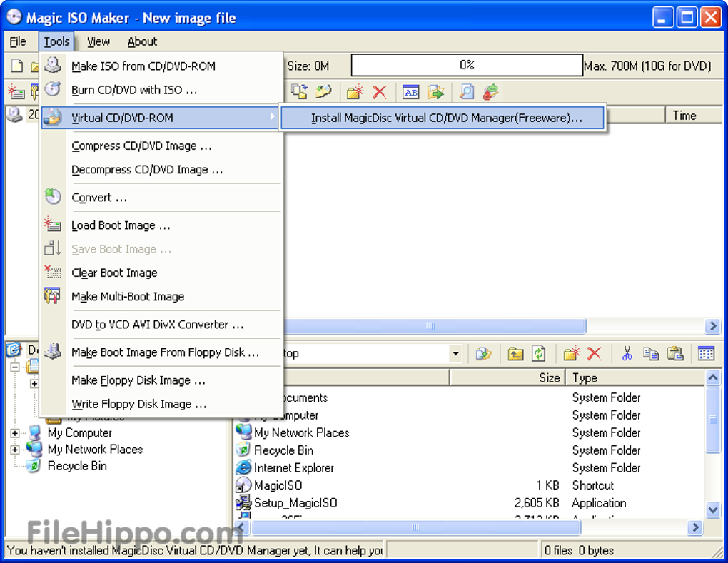Choose Convert from Tools menu

162,197
